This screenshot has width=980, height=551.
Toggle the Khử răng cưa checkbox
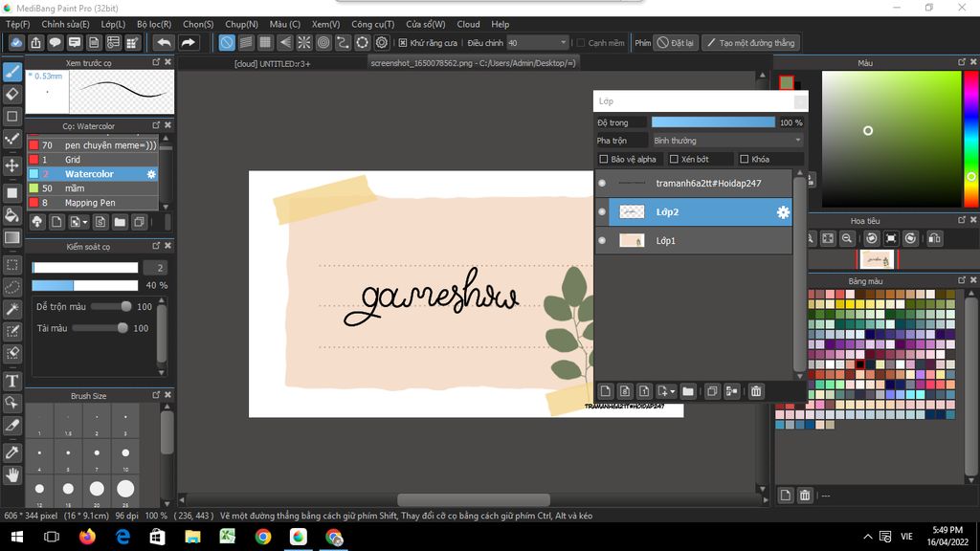403,43
